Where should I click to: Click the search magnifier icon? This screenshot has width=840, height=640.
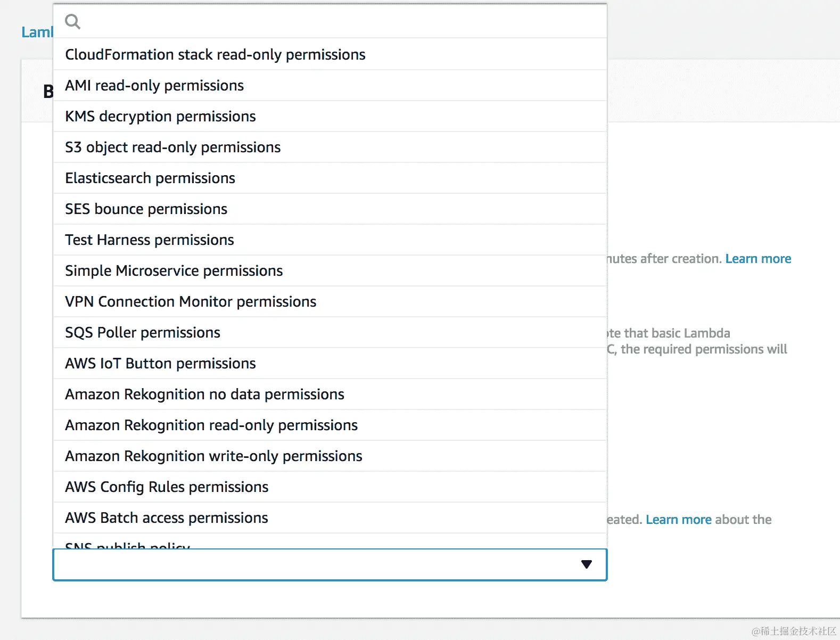(72, 21)
